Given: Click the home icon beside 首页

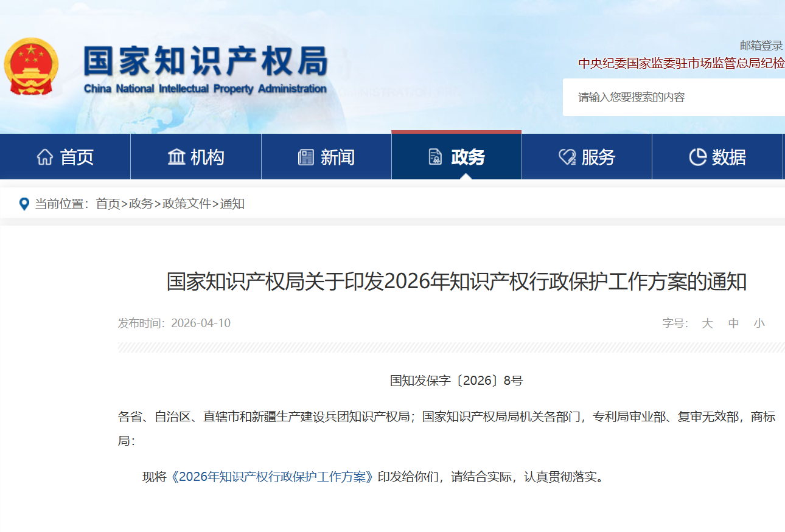Looking at the screenshot, I should pyautogui.click(x=45, y=157).
